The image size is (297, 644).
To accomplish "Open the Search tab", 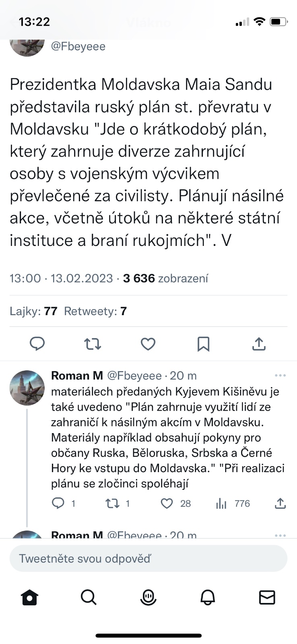I will point(89,597).
